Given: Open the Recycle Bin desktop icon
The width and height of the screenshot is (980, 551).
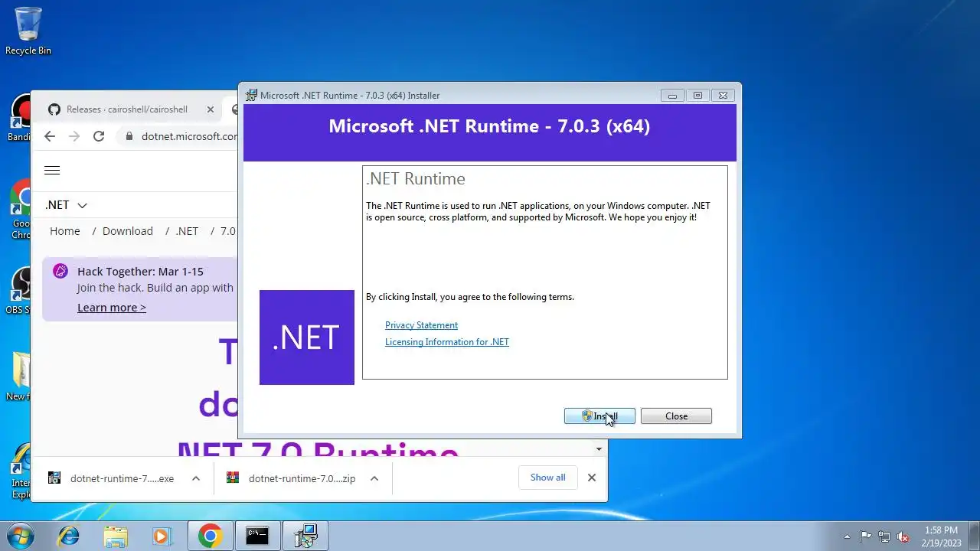Looking at the screenshot, I should click(28, 31).
